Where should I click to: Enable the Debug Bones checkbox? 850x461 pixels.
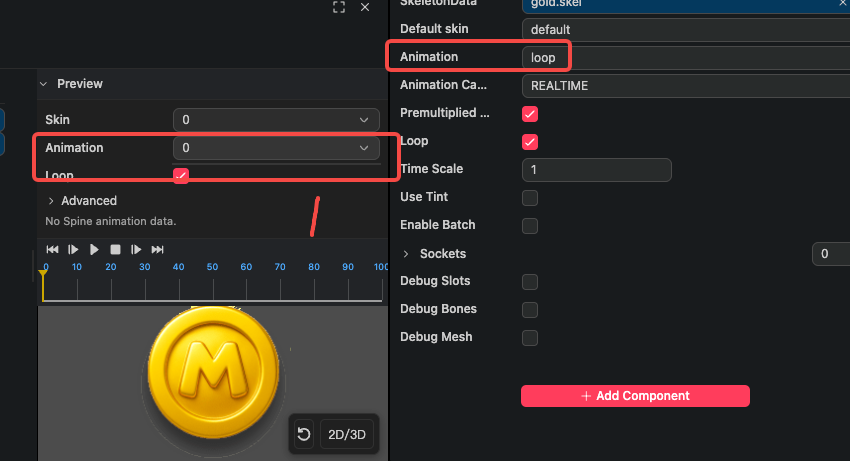click(530, 310)
